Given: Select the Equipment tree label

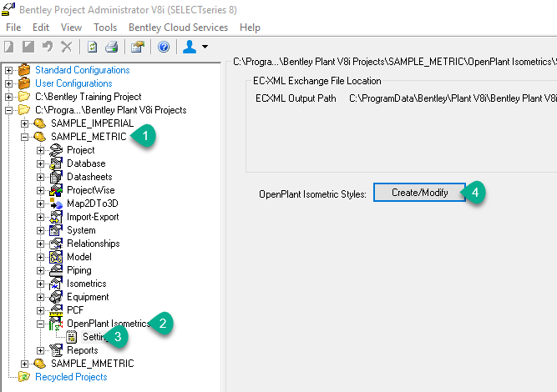Looking at the screenshot, I should [88, 297].
